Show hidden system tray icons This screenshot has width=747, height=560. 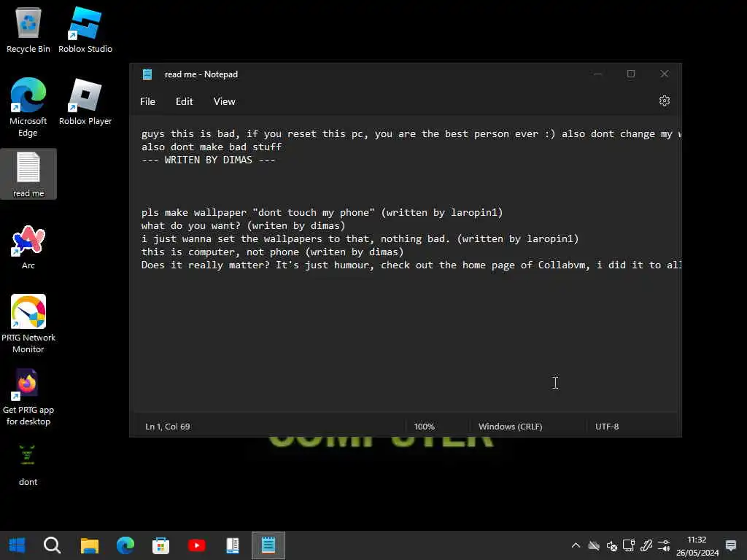(576, 545)
